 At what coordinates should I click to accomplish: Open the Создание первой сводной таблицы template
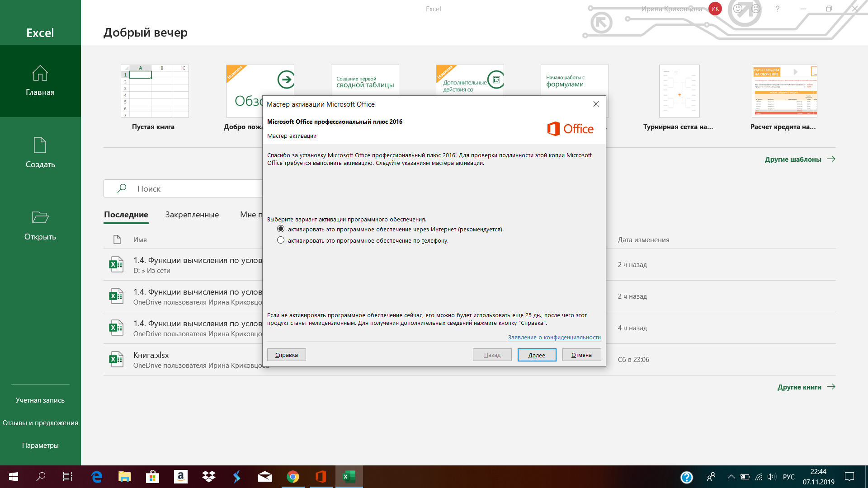click(365, 80)
